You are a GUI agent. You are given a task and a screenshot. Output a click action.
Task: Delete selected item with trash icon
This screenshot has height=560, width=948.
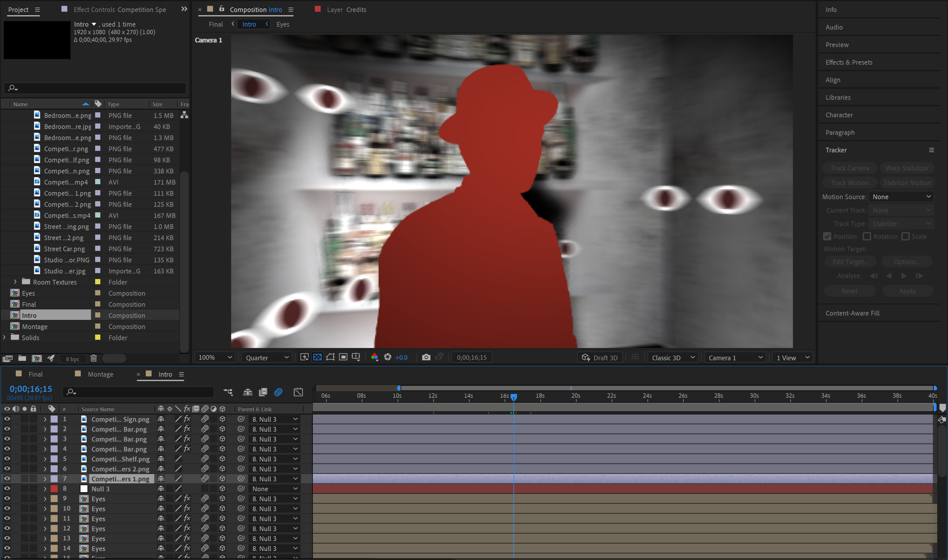[94, 358]
